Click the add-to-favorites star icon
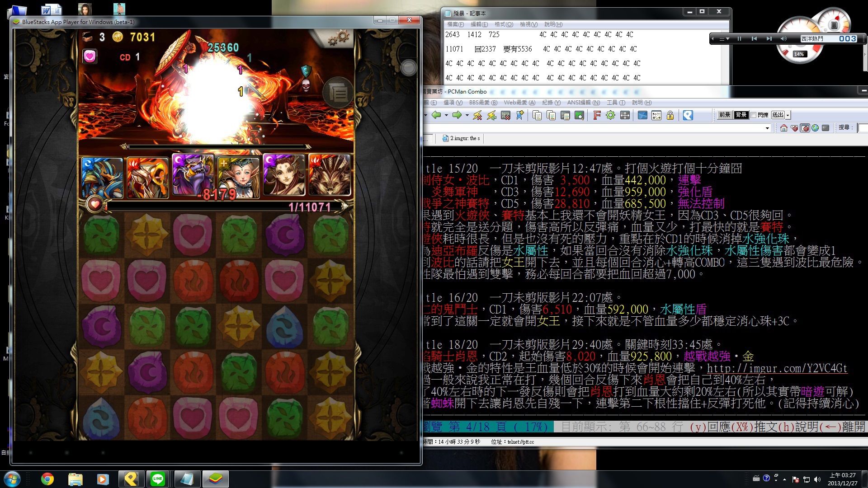 (520, 115)
